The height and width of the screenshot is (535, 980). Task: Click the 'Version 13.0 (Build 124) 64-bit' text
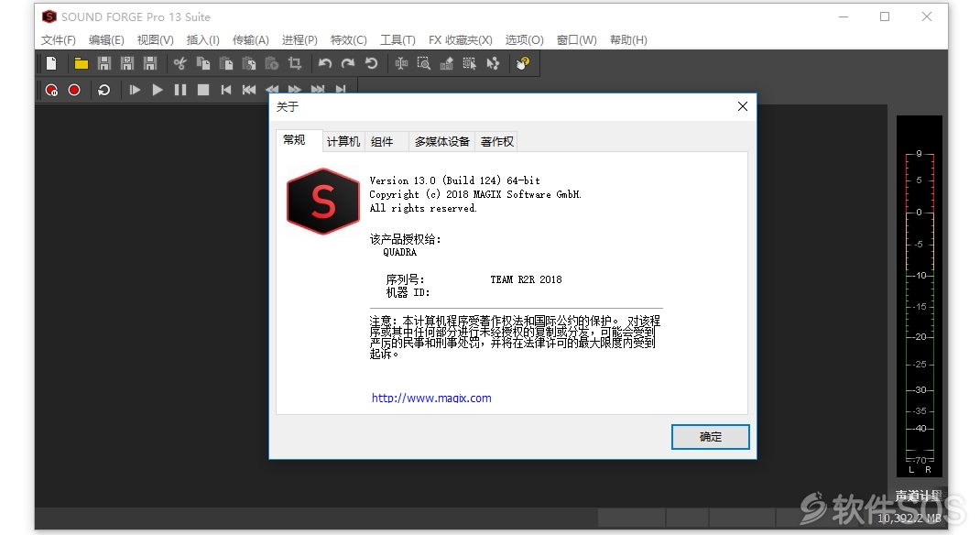[454, 180]
